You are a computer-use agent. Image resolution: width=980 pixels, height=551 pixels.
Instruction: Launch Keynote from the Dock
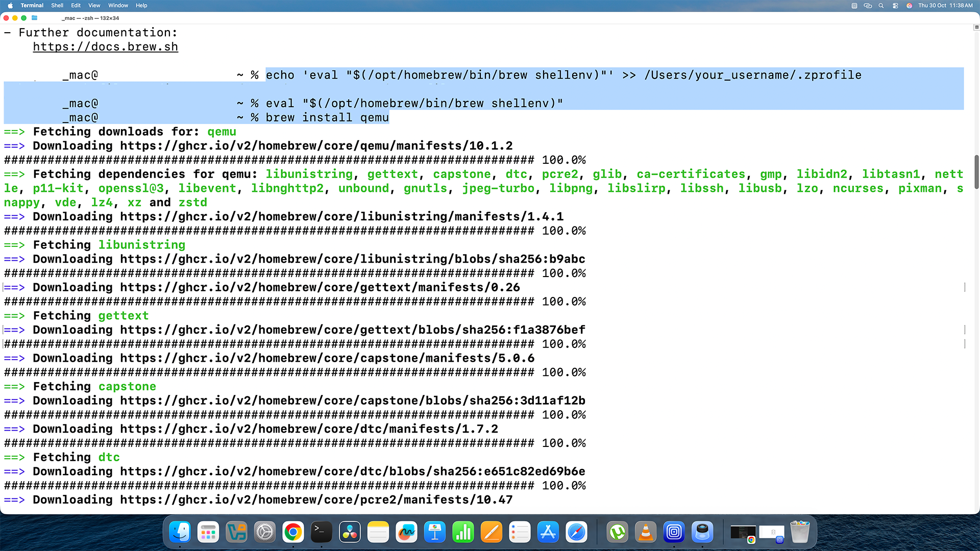point(434,532)
